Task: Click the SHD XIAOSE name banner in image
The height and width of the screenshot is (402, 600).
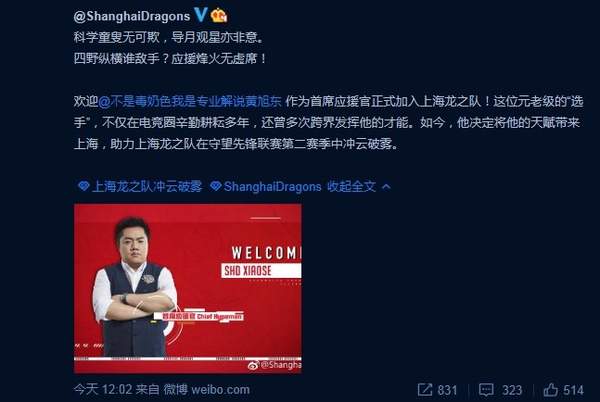Action: coord(261,270)
